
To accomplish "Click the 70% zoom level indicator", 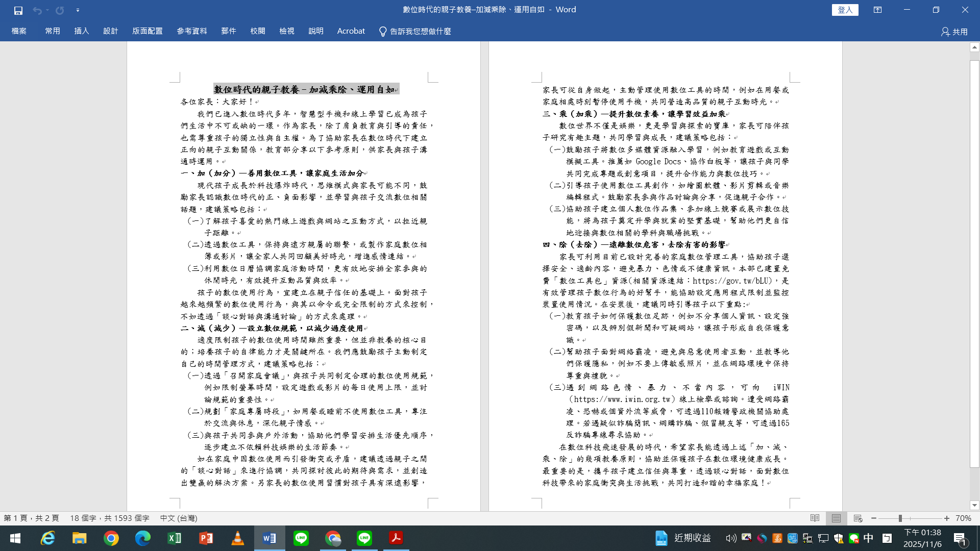I will [x=963, y=518].
